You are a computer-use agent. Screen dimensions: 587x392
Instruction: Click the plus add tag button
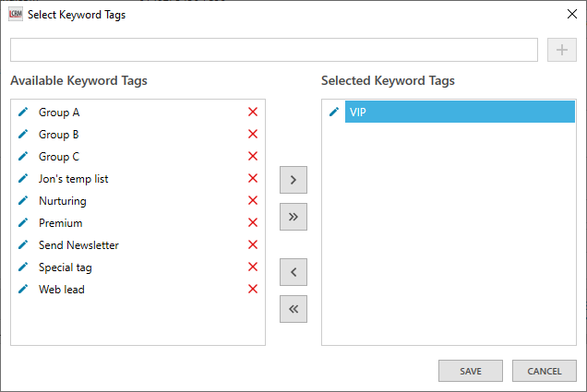pyautogui.click(x=561, y=50)
